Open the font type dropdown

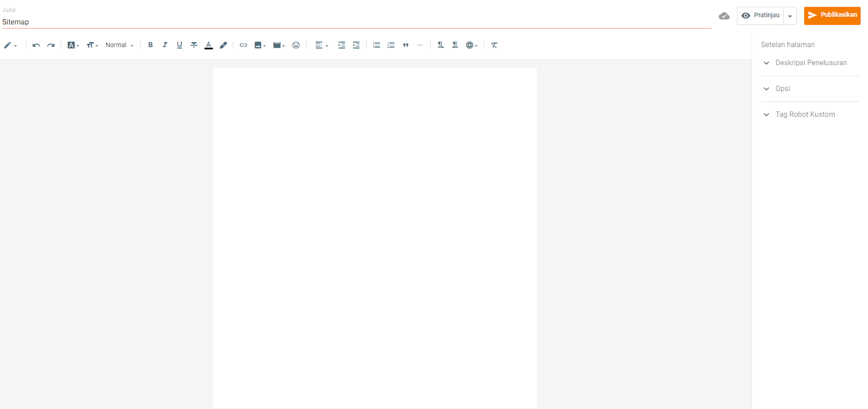[73, 46]
